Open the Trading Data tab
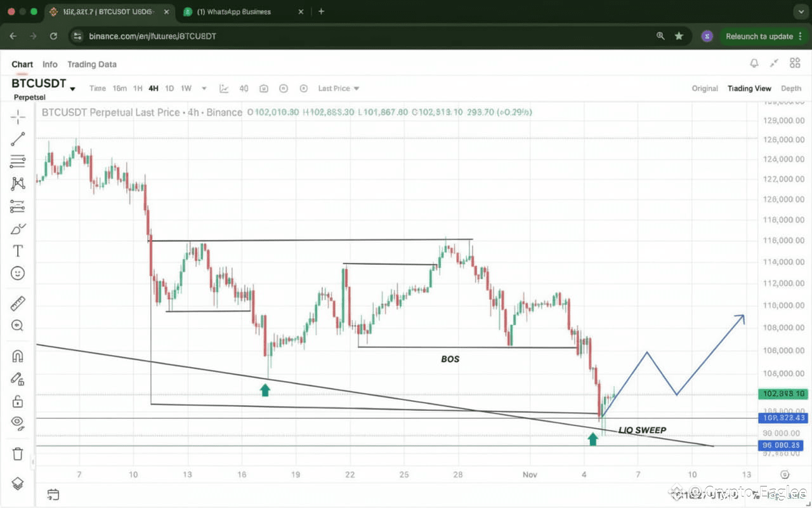Viewport: 812px width, 508px height. [92, 64]
